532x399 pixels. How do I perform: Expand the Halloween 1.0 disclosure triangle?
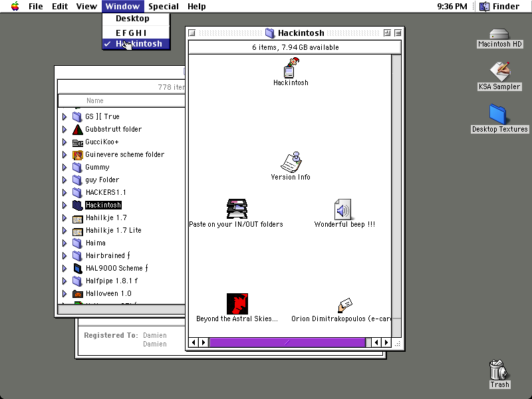click(x=65, y=294)
